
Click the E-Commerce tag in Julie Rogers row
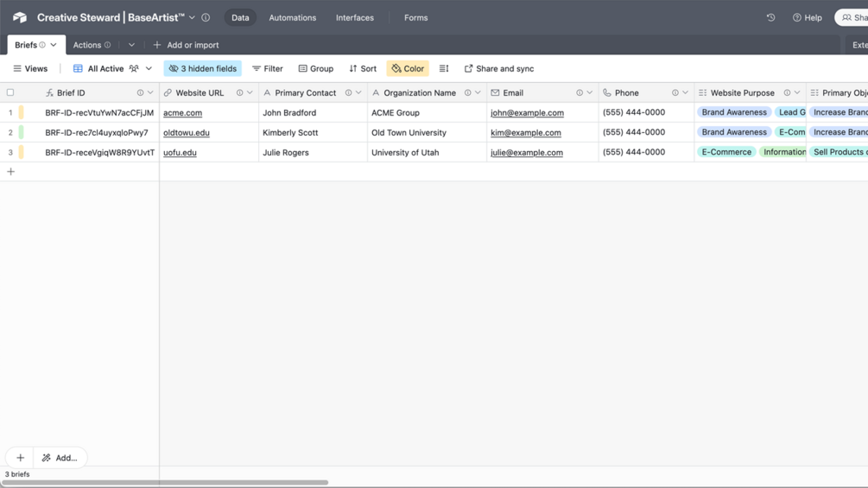[726, 152]
